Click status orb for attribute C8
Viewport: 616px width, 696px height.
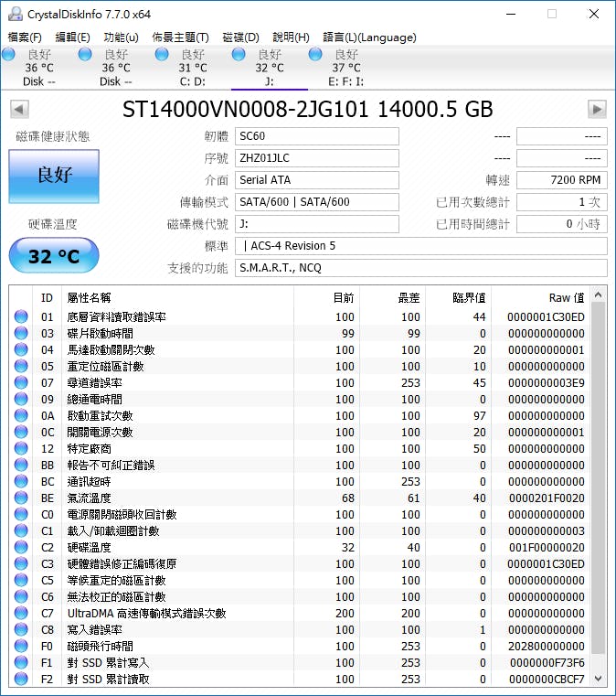(x=21, y=629)
